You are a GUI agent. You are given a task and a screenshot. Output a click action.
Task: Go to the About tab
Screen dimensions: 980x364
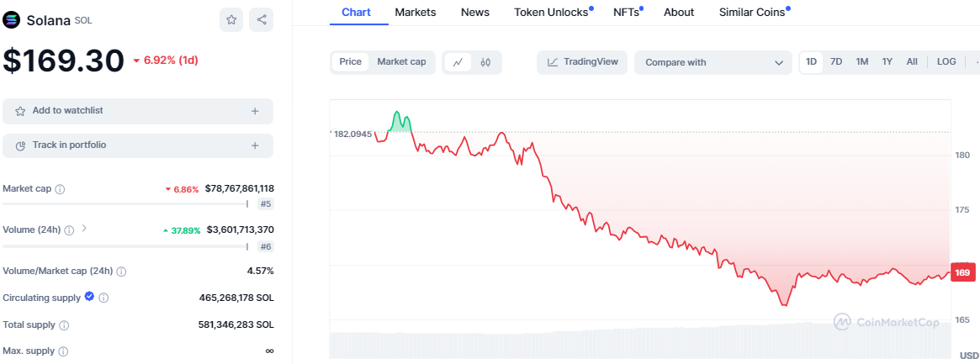679,12
